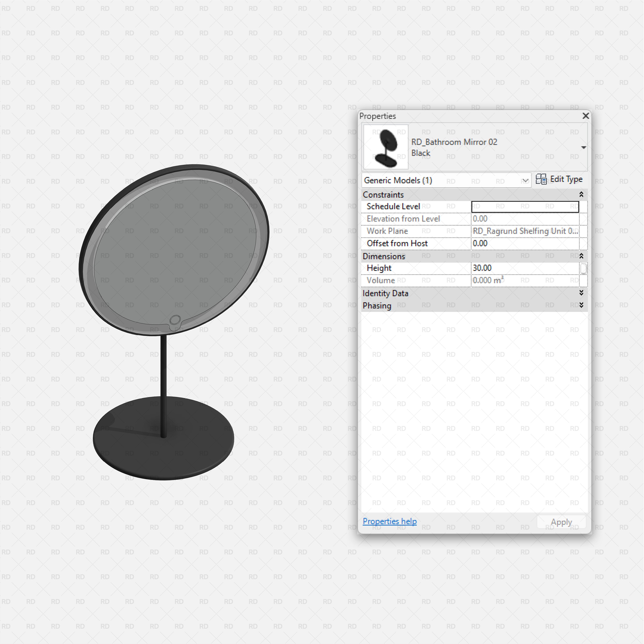
Task: Open the Properties help link
Action: pos(389,521)
